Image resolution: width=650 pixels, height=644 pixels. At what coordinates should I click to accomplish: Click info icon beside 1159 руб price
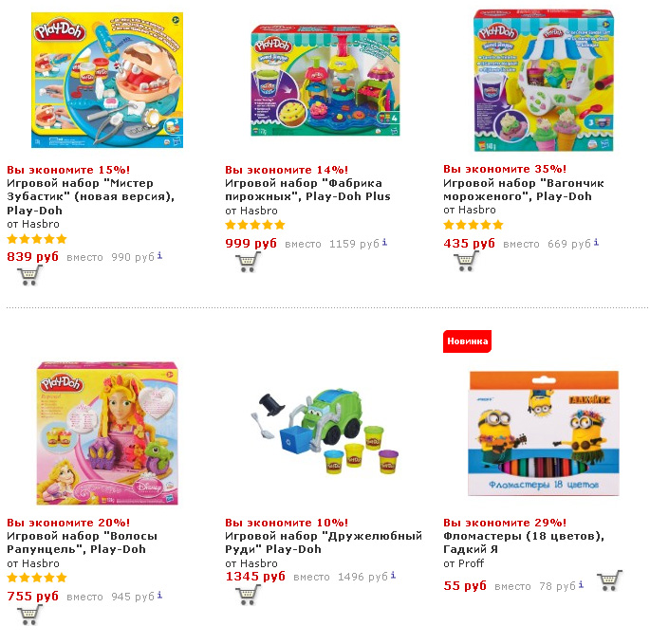(384, 242)
